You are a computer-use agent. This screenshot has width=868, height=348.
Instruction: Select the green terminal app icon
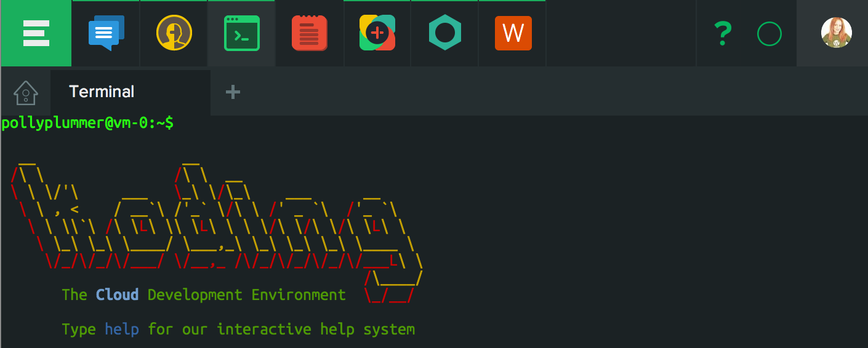tap(241, 33)
